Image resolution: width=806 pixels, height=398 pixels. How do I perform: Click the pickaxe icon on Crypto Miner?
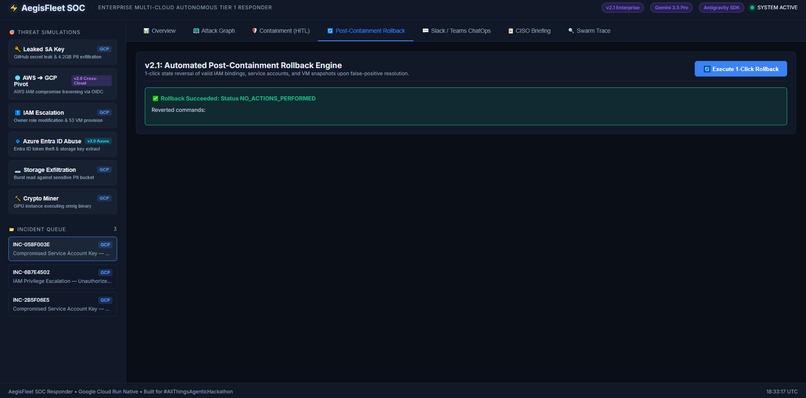coord(17,198)
